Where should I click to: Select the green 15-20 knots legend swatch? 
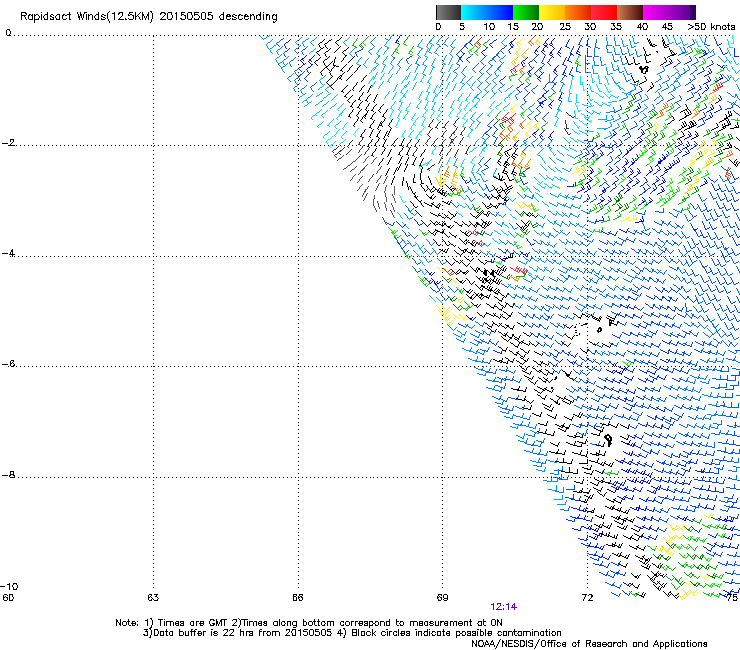point(526,12)
